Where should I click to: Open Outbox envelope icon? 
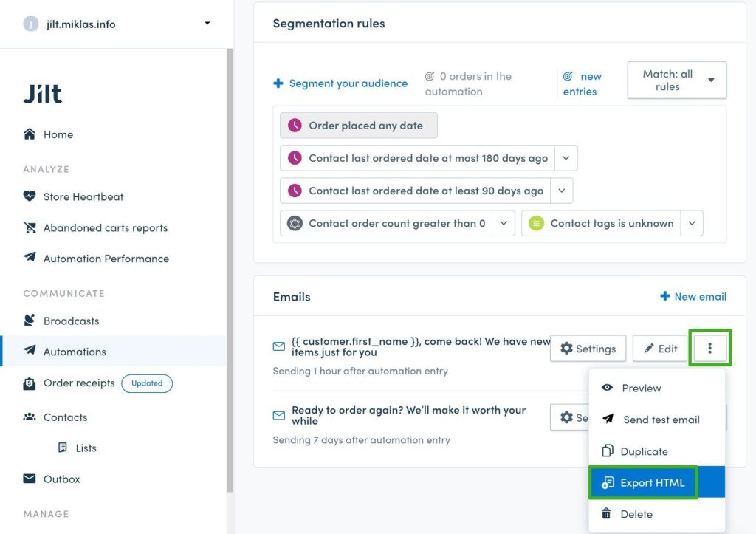pyautogui.click(x=30, y=479)
